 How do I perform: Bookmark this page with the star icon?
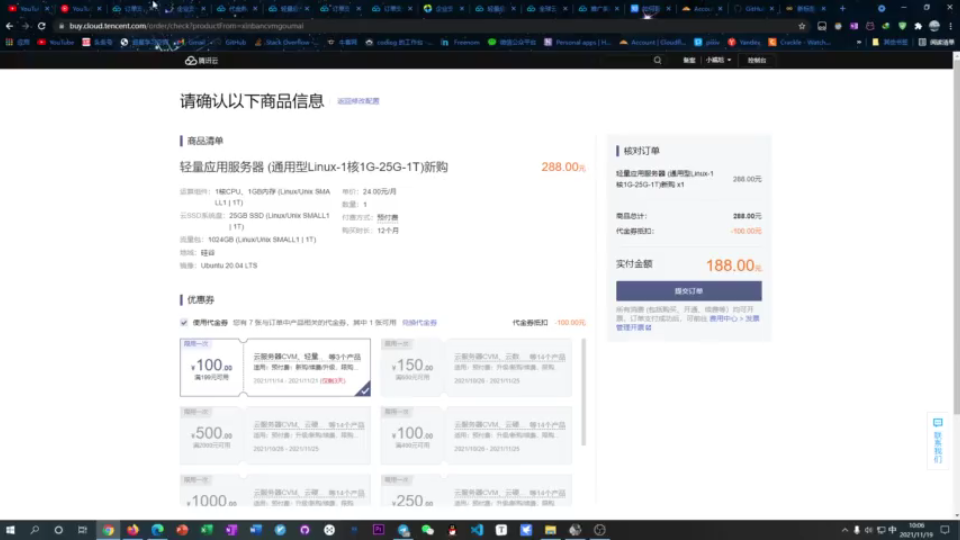pyautogui.click(x=802, y=26)
